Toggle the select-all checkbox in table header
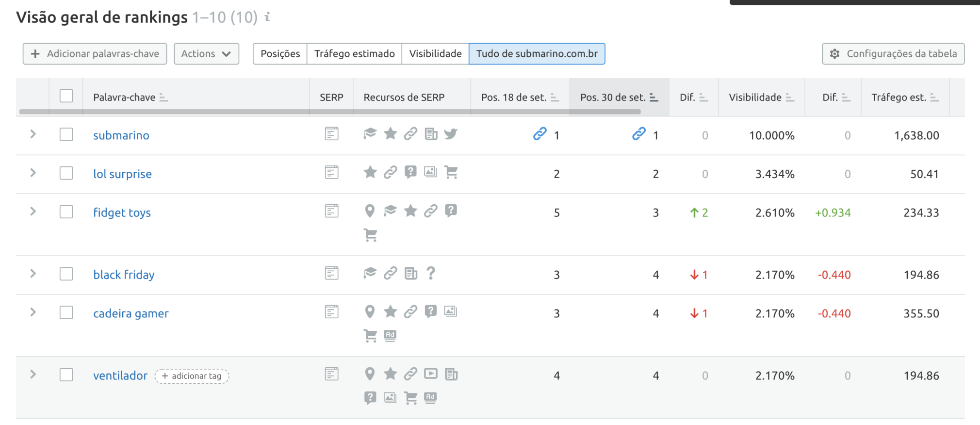This screenshot has width=980, height=425. (66, 96)
